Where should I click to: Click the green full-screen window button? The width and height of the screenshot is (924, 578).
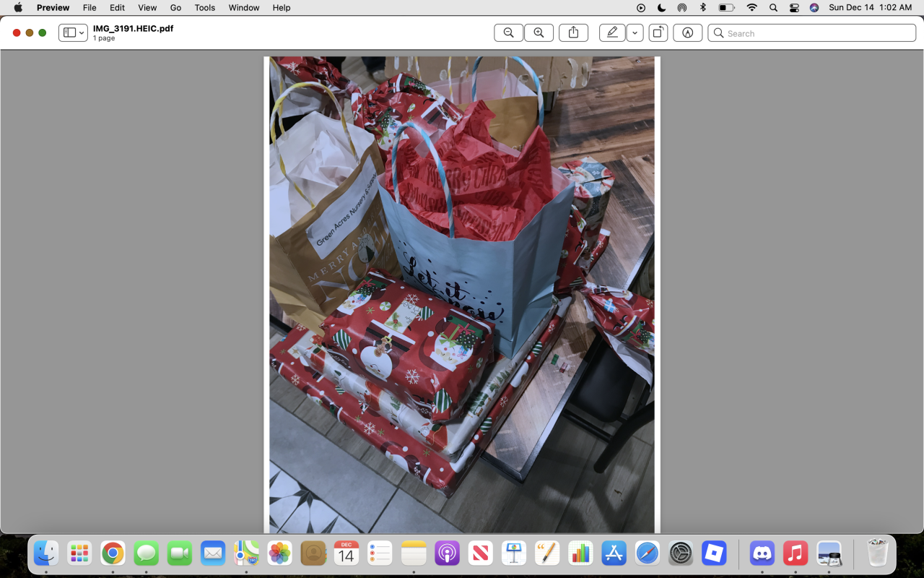pyautogui.click(x=43, y=33)
